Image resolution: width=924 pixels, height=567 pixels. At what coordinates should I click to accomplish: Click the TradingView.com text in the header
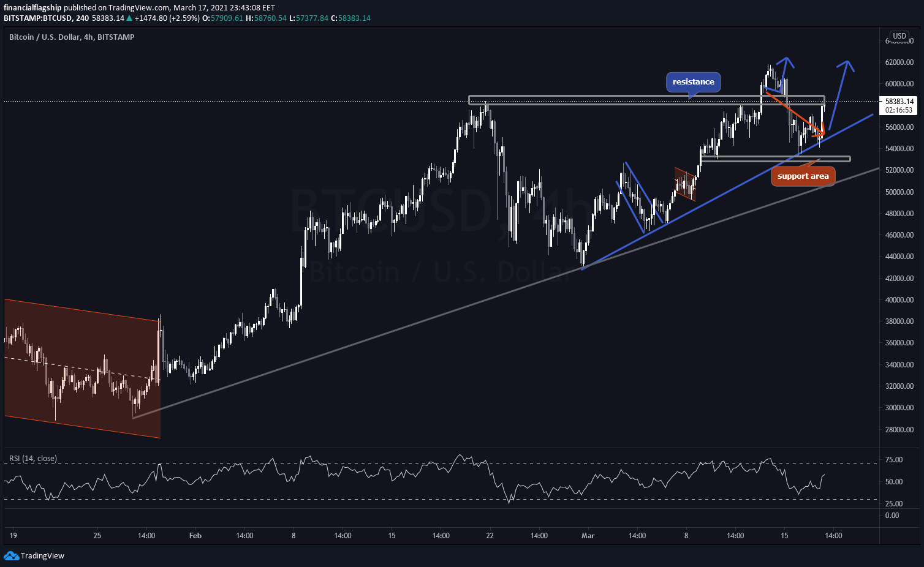coord(138,8)
